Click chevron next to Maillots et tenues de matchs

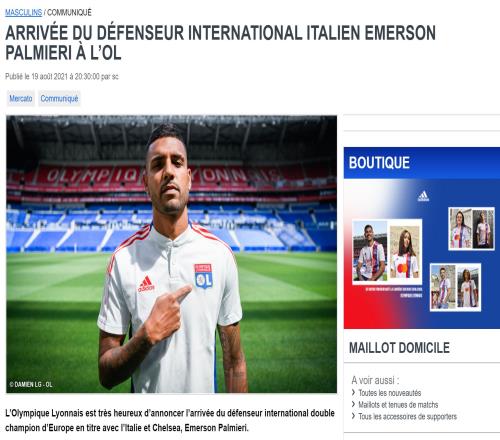point(353,404)
